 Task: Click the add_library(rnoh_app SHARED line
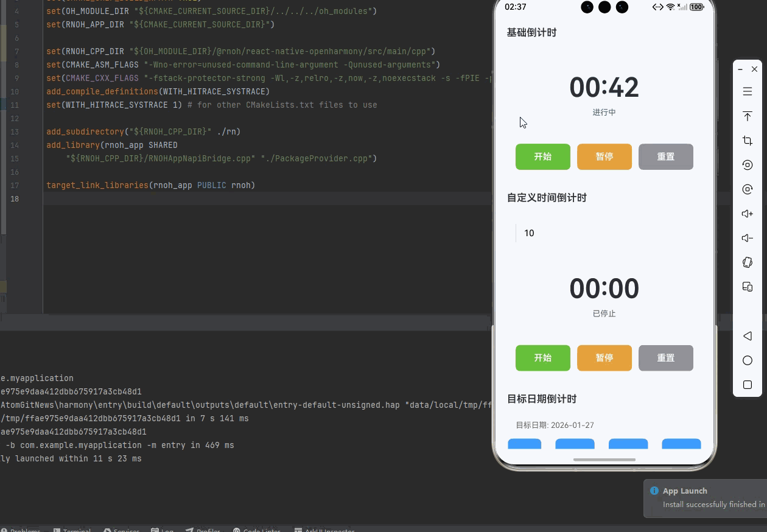(x=112, y=145)
